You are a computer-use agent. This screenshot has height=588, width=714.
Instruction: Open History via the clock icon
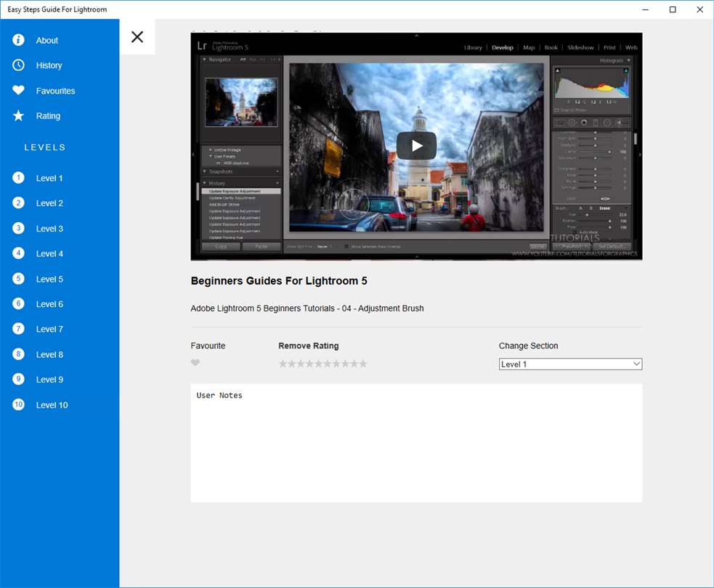tap(19, 65)
